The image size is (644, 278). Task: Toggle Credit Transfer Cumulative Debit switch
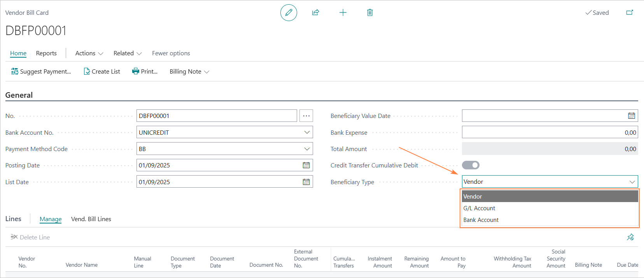(x=471, y=165)
